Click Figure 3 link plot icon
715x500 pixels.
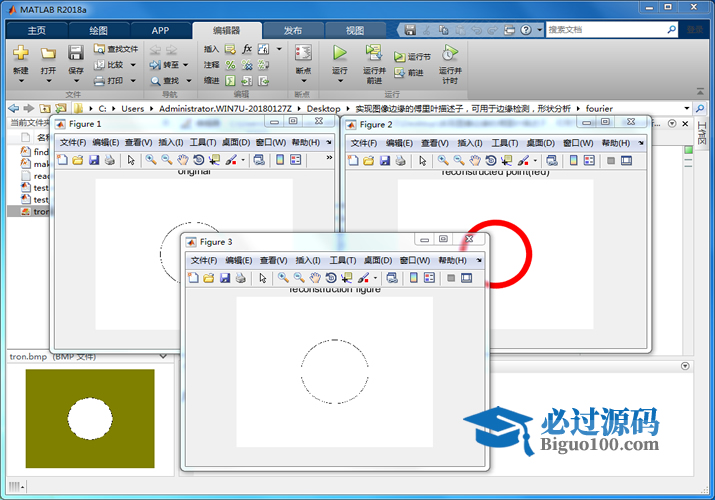click(392, 278)
